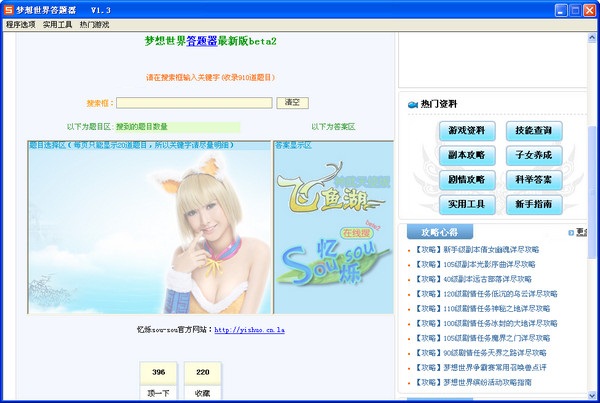This screenshot has width=600, height=403.
Task: Click the 题目选择区 list area
Action: pos(149,227)
